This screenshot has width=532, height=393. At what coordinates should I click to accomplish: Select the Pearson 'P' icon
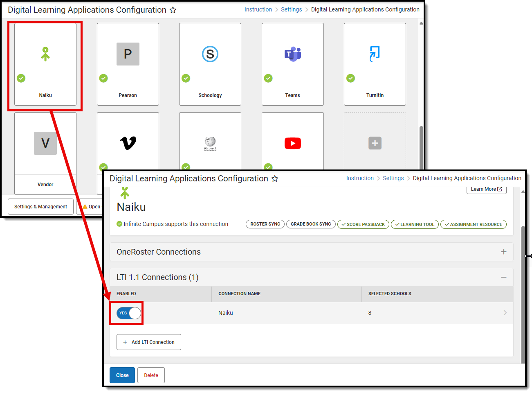point(128,54)
